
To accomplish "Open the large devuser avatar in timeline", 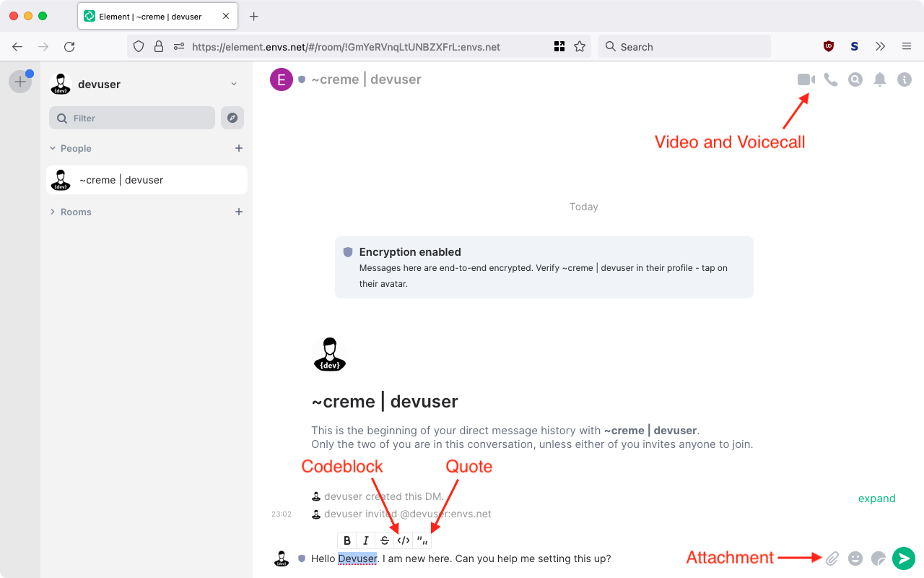I will click(330, 355).
